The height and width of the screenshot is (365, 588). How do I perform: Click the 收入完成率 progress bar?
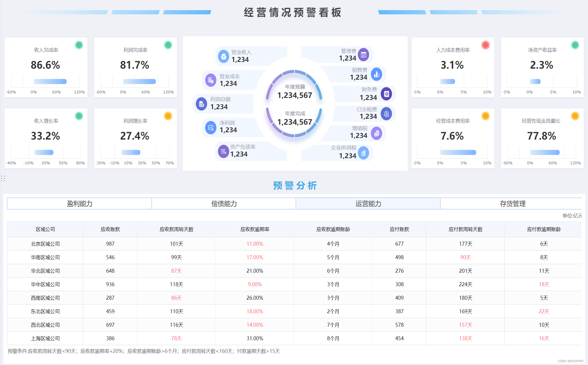(x=50, y=82)
